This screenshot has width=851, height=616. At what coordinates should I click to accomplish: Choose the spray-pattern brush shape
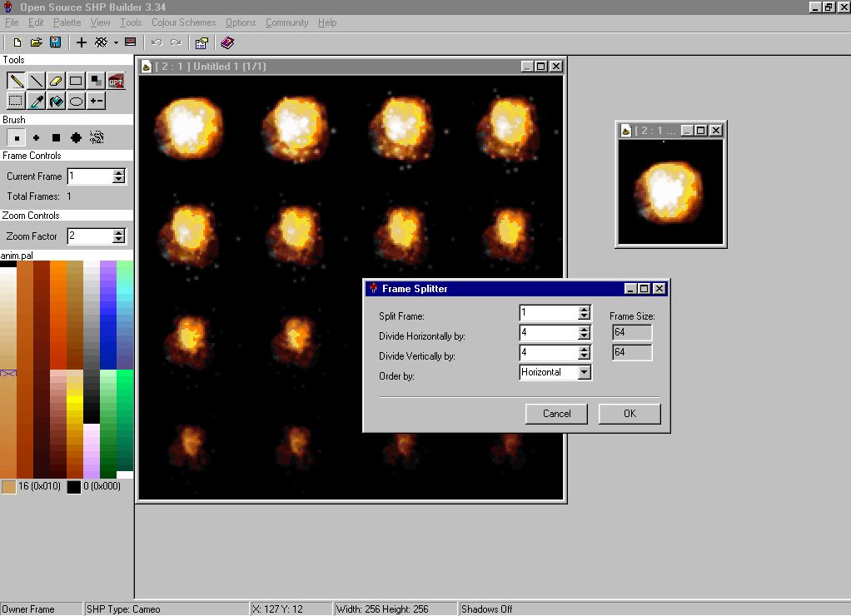97,137
